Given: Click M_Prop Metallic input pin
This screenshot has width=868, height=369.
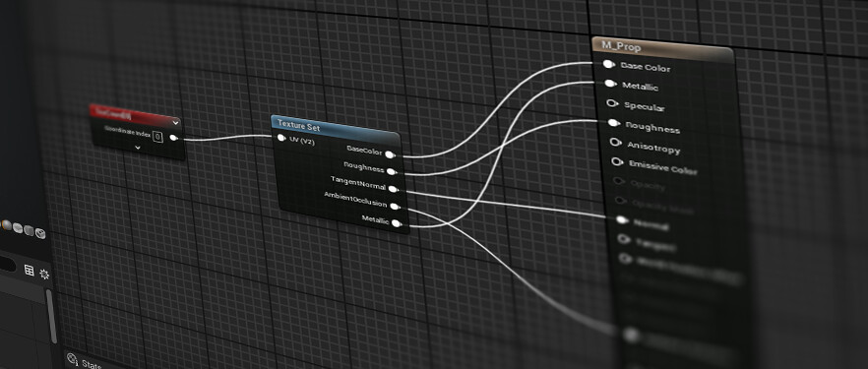Looking at the screenshot, I should (610, 84).
